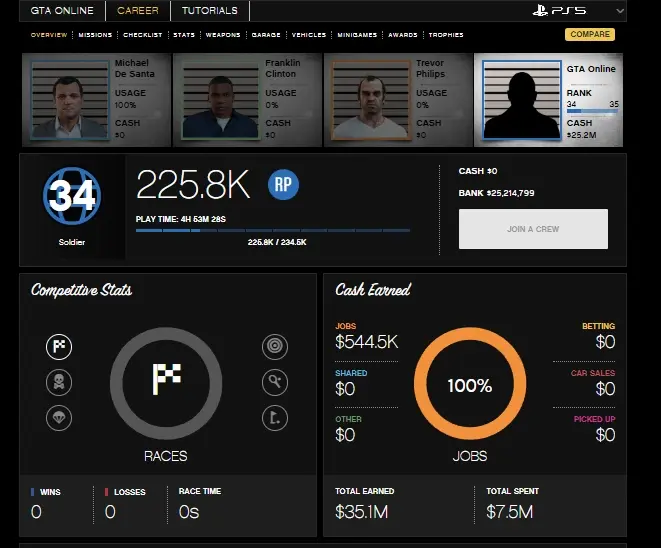
Task: Select Trevor Philips character card
Action: (397, 100)
